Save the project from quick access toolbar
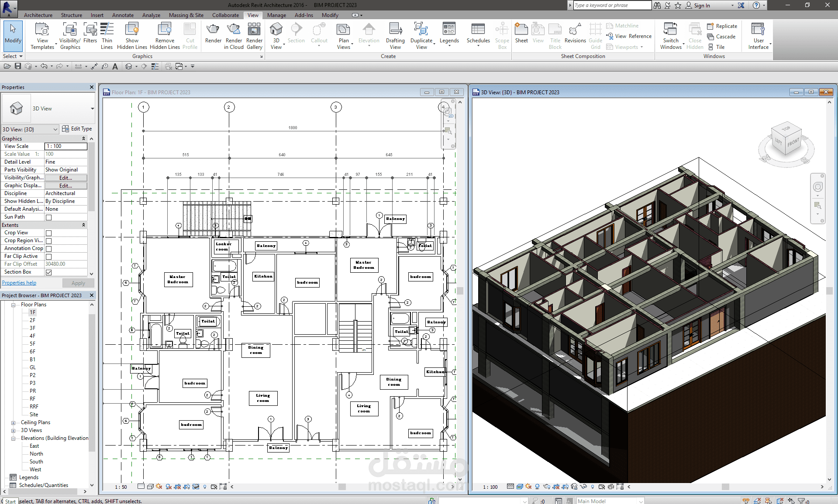 point(18,66)
